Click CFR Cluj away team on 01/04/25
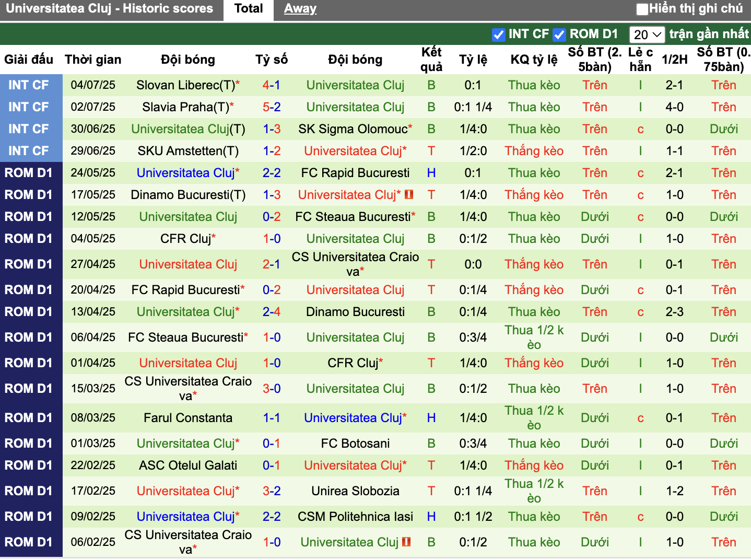Image resolution: width=751 pixels, height=560 pixels. tap(353, 363)
